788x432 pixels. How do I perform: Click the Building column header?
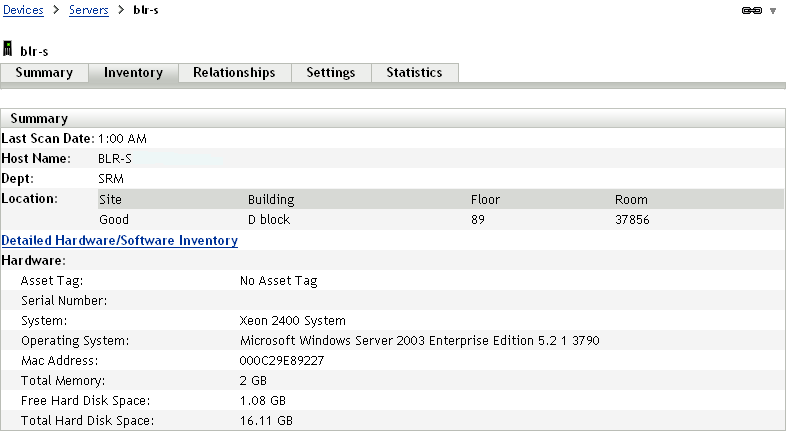[271, 200]
